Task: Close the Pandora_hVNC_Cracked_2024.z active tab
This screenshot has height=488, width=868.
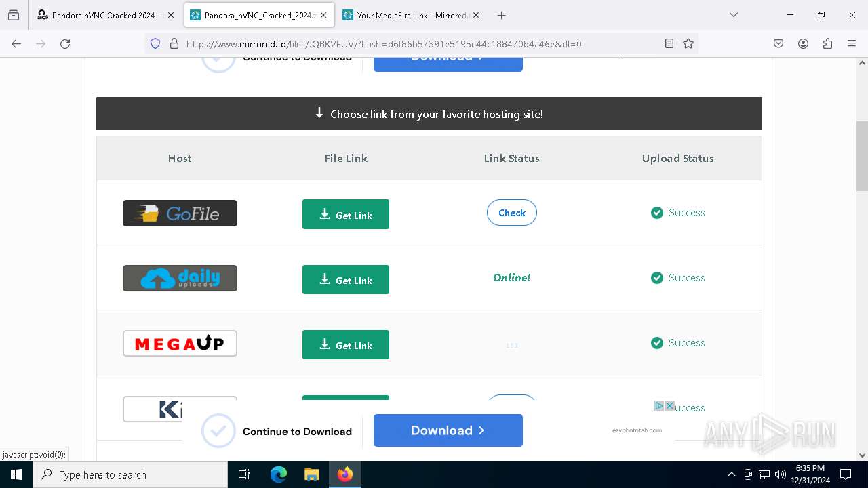Action: tap(323, 15)
